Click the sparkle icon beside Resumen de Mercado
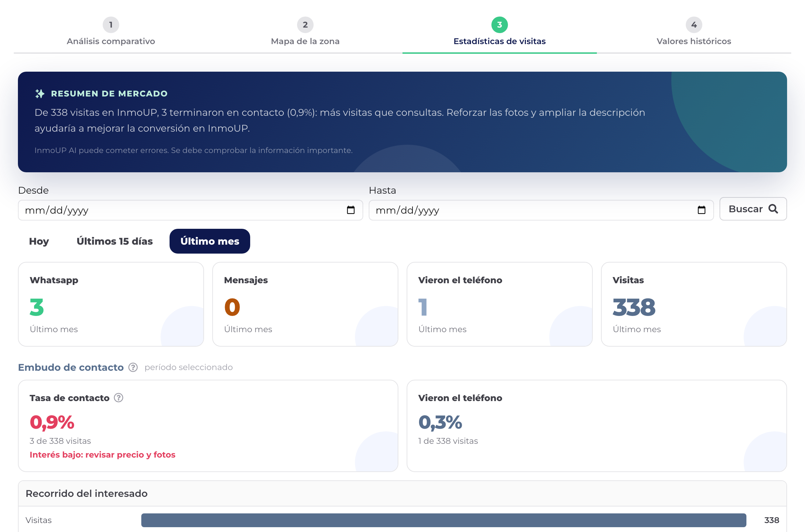805x532 pixels. click(40, 93)
